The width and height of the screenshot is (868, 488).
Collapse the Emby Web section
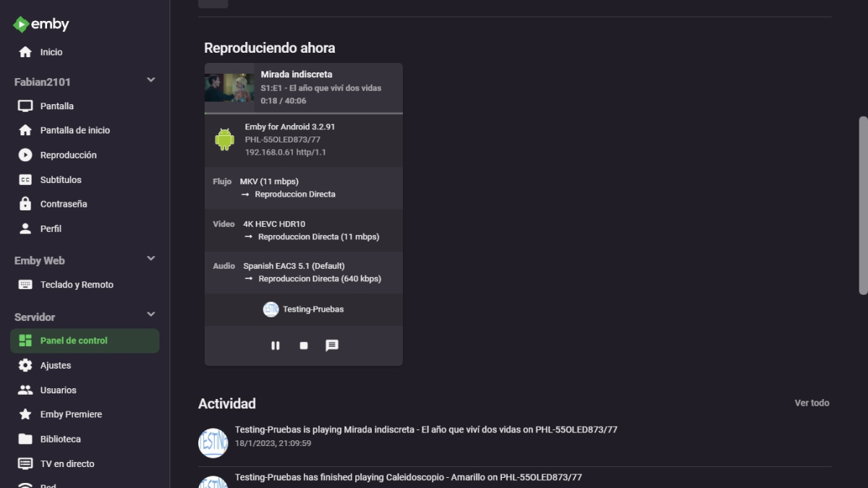point(150,259)
